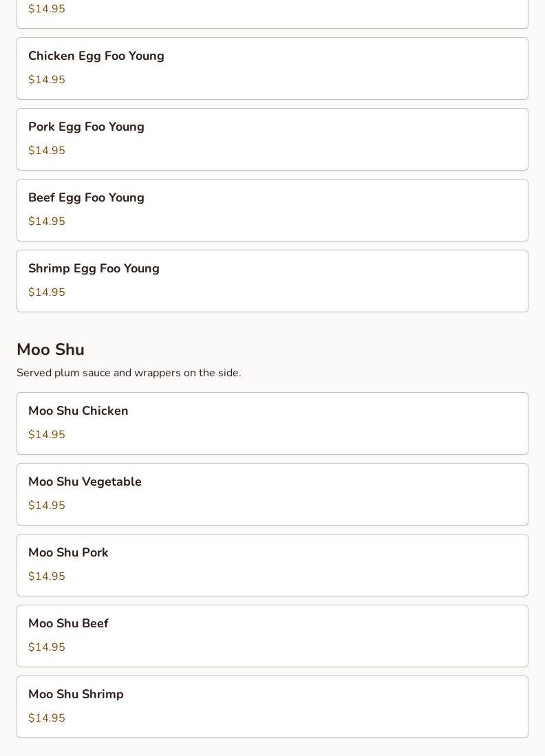The image size is (545, 756).
Task: Click the $14.95 price of Moo Shu Shrimp
Action: coord(47,718)
